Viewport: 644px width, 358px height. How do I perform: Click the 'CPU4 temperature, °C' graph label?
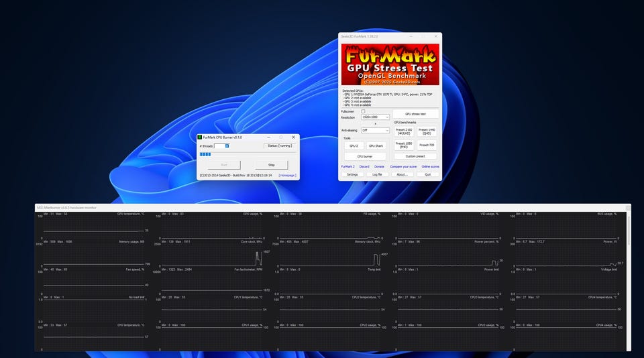click(602, 297)
